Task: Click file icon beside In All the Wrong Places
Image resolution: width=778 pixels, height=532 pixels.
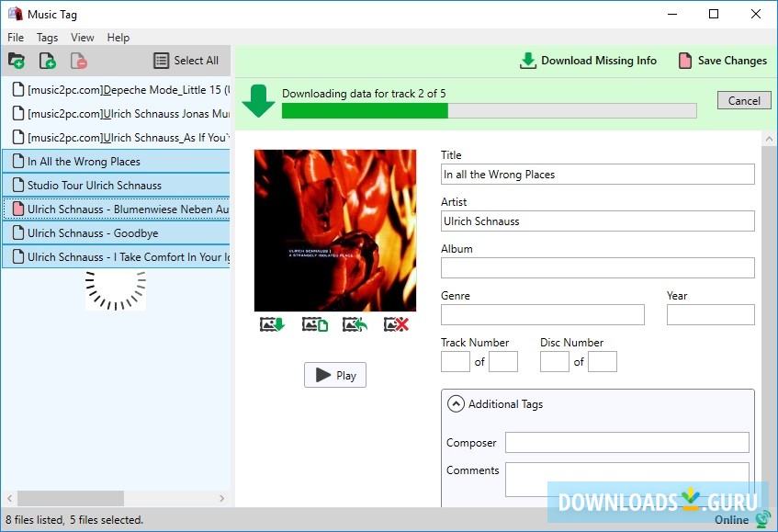Action: click(18, 161)
